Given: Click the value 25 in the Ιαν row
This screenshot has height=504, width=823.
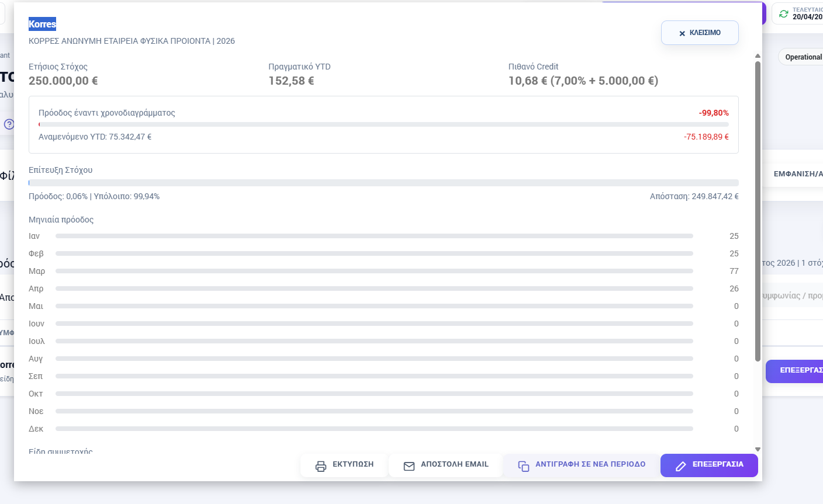Looking at the screenshot, I should [734, 236].
